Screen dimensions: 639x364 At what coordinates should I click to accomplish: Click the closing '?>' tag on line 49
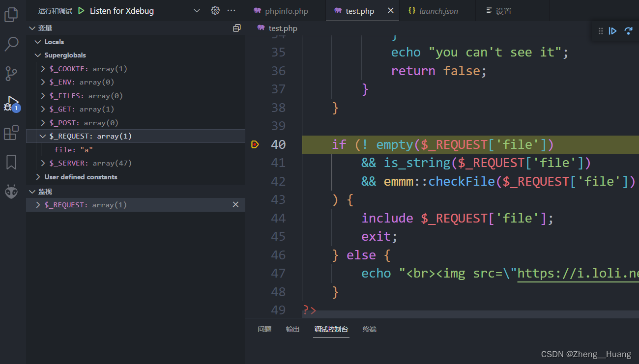[x=310, y=310]
